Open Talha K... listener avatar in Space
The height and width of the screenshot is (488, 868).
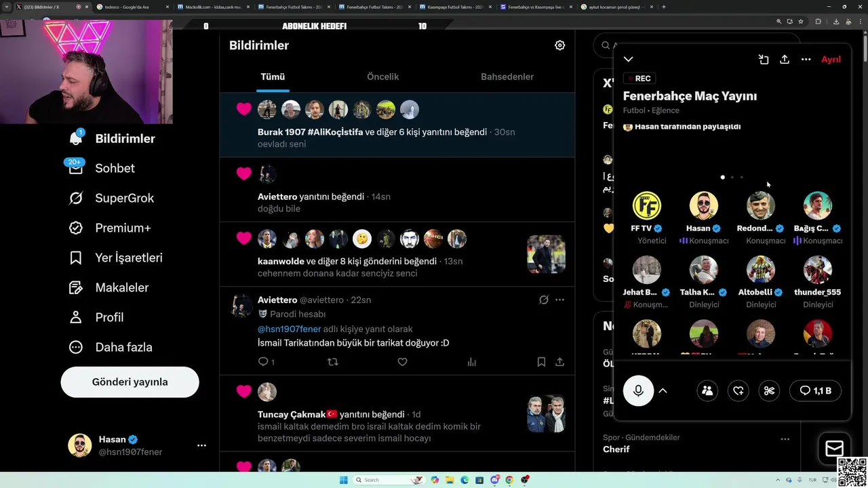(704, 269)
